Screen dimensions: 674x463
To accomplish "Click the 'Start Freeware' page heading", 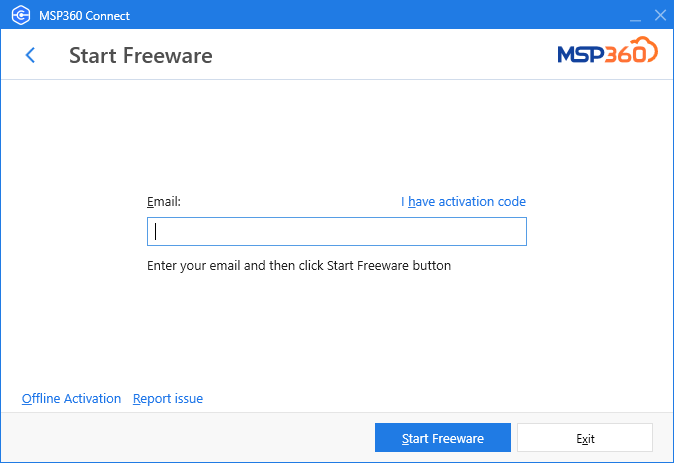I will pyautogui.click(x=141, y=55).
